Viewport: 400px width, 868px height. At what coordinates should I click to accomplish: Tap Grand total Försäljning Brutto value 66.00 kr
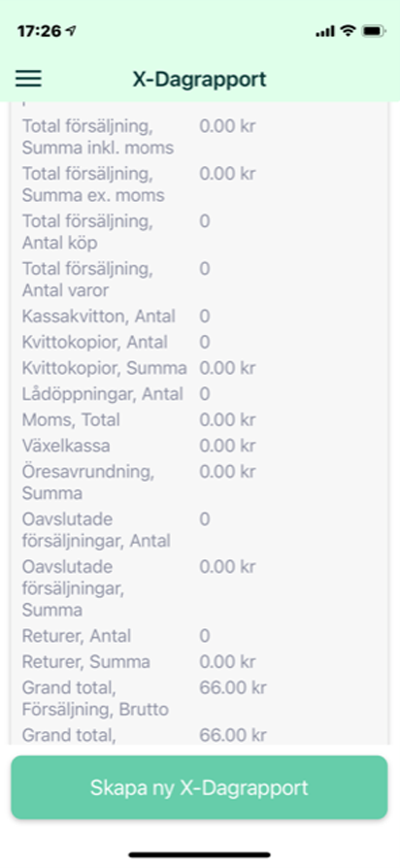tap(233, 688)
